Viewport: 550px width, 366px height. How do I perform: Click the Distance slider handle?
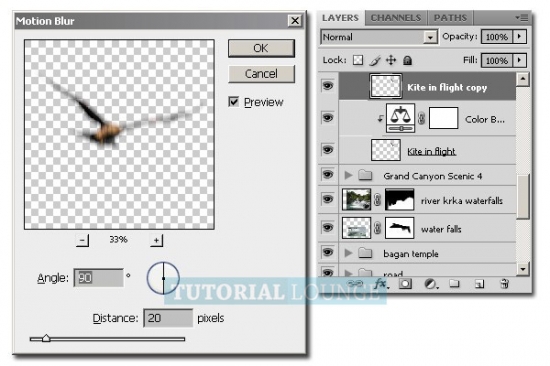(x=46, y=338)
